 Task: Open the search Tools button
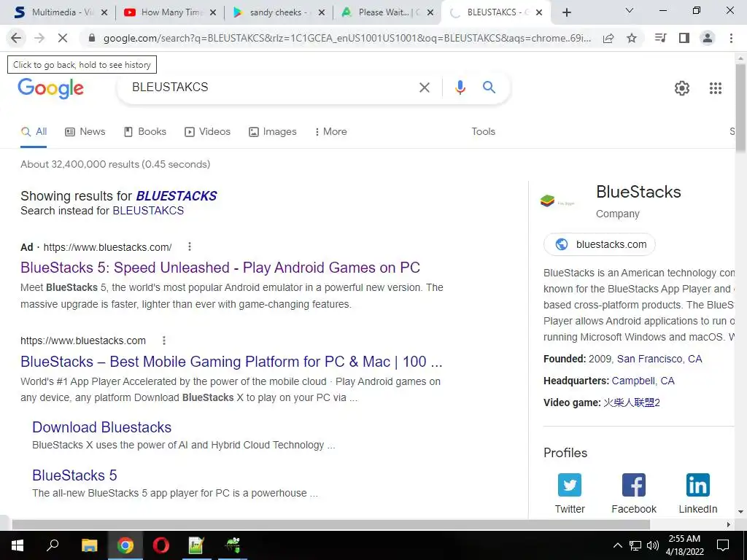click(x=483, y=132)
